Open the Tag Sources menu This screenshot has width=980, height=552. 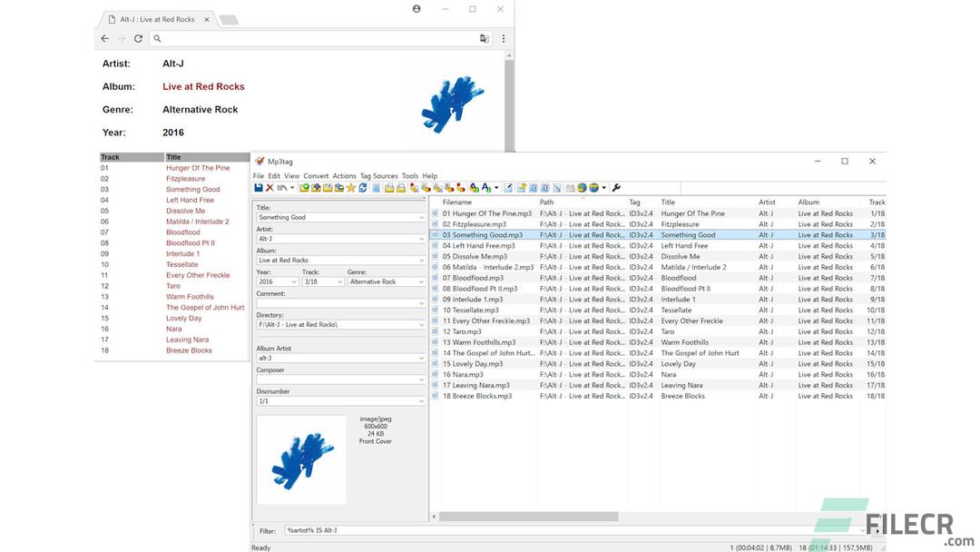[x=377, y=175]
